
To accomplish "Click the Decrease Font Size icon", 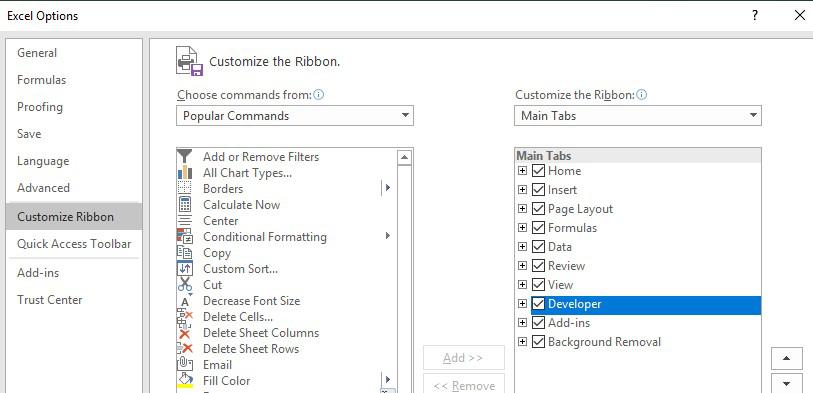I will (185, 301).
